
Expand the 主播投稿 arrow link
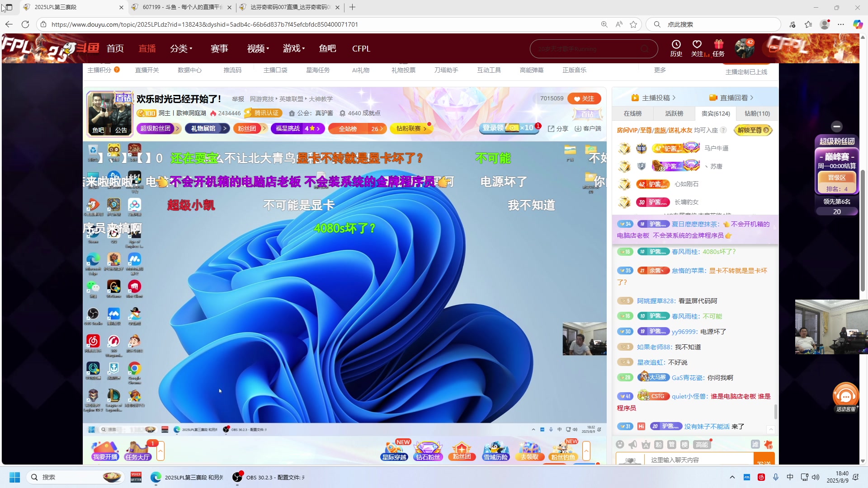click(653, 98)
